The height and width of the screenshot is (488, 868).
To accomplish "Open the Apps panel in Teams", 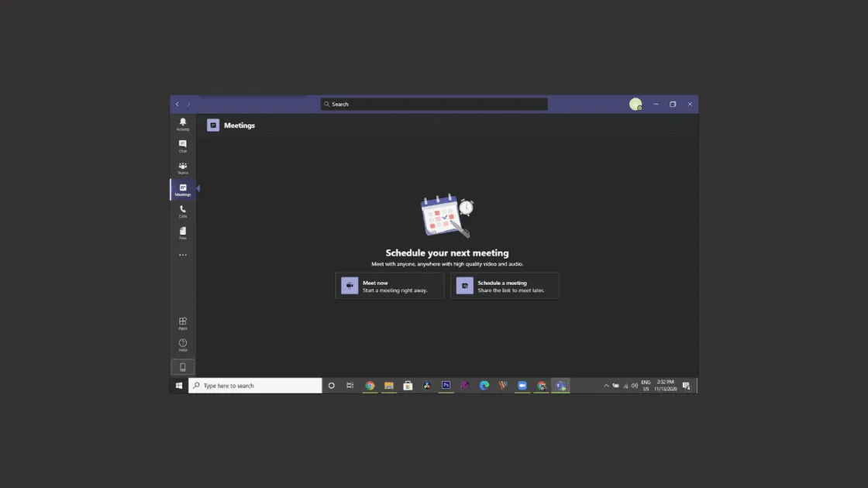I will pyautogui.click(x=182, y=322).
